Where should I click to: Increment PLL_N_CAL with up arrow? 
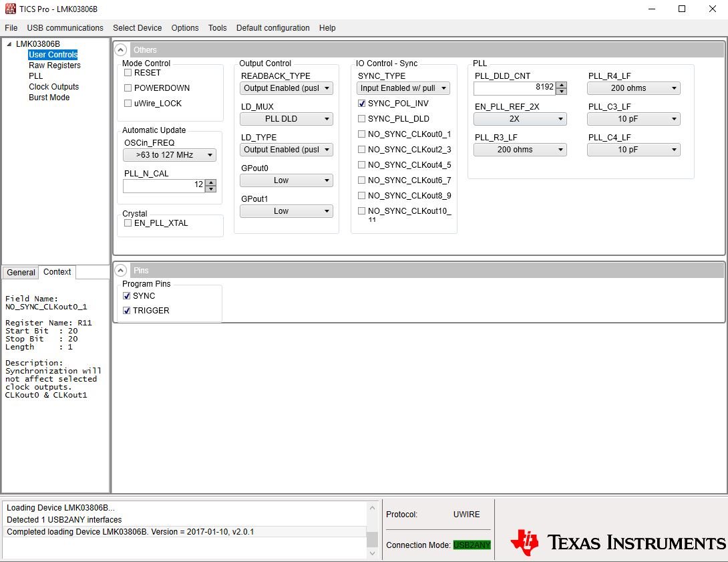point(211,182)
